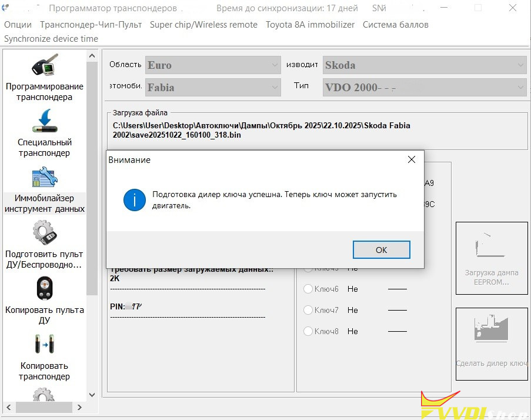Close the Внимание dialog with X
531x420 pixels.
(x=412, y=159)
